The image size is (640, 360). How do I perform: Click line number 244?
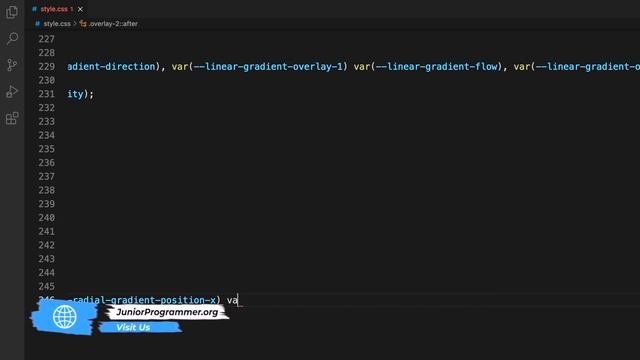pyautogui.click(x=47, y=273)
